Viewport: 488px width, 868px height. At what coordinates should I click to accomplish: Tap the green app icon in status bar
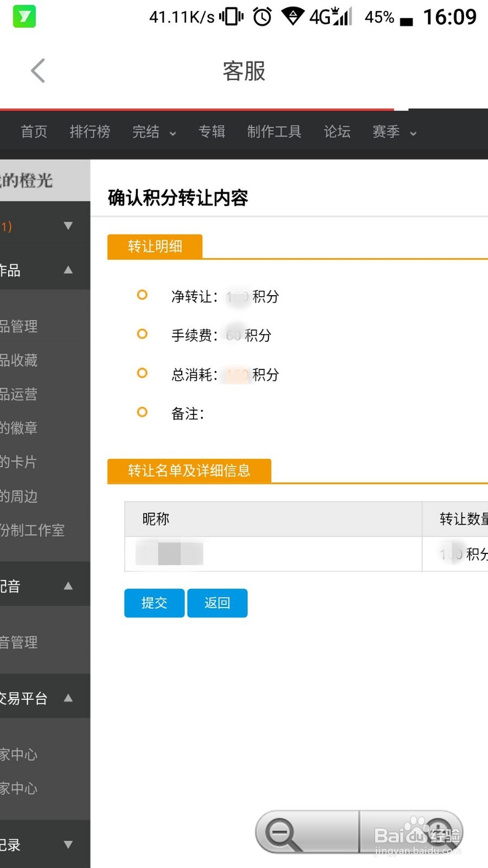[24, 16]
